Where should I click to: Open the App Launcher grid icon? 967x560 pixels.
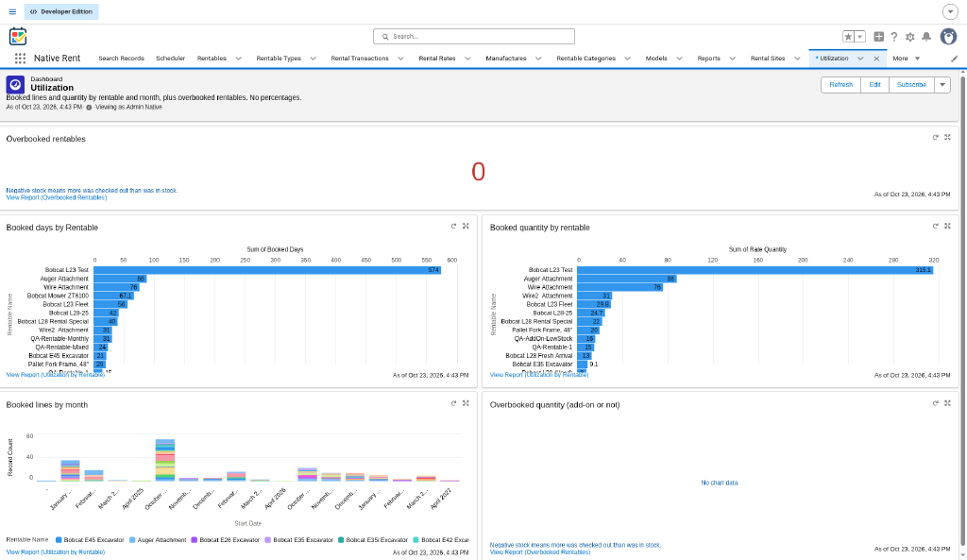click(20, 58)
